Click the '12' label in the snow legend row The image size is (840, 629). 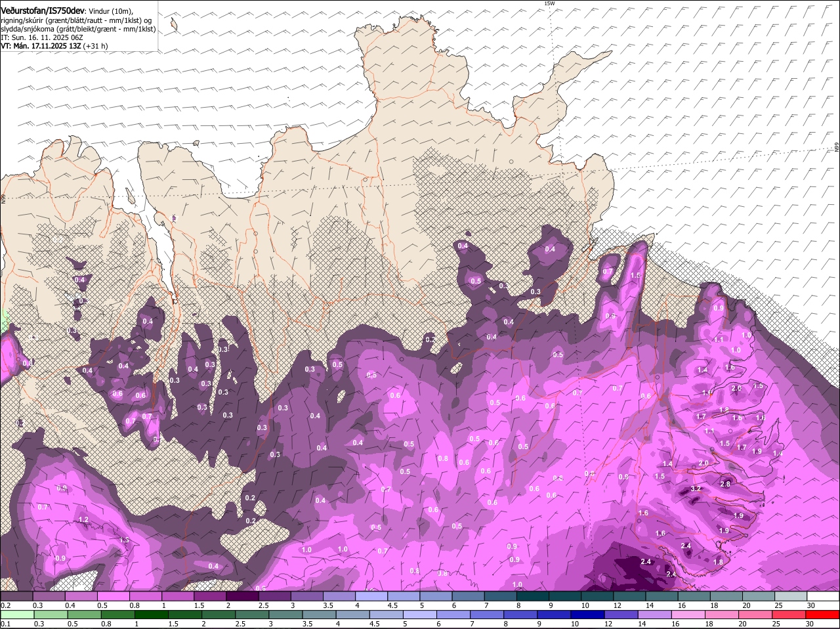618,605
